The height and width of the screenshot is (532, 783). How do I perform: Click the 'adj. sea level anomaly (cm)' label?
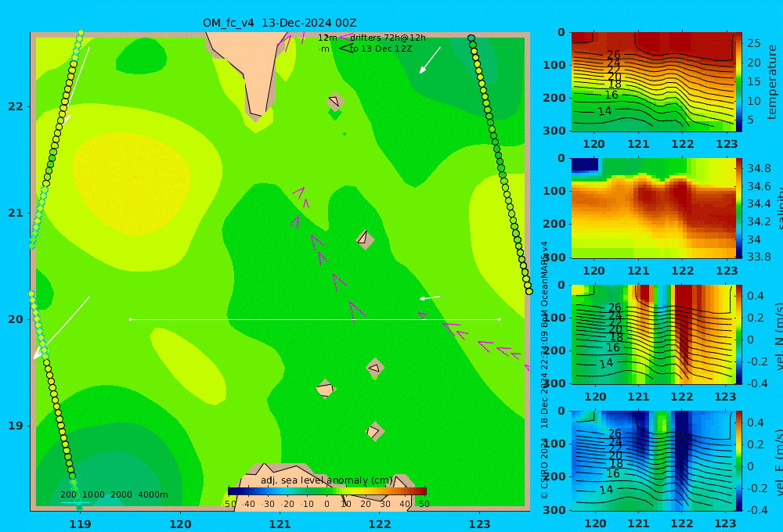click(x=327, y=480)
